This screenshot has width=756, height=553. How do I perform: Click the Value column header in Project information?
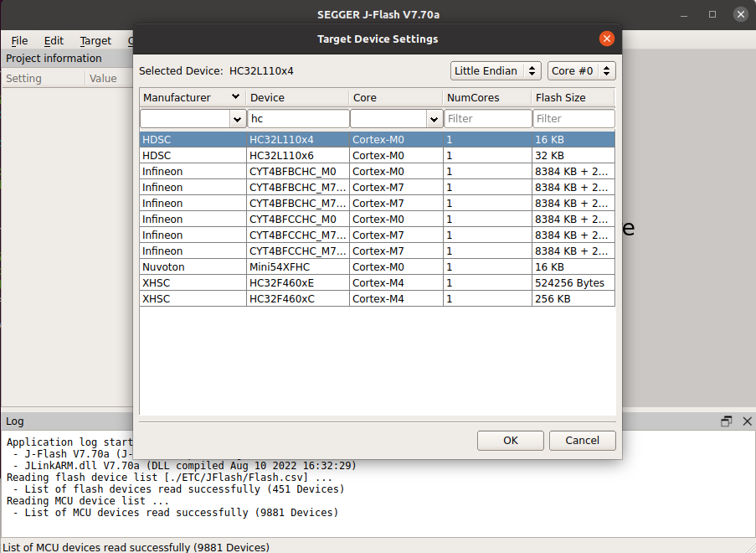[x=110, y=78]
